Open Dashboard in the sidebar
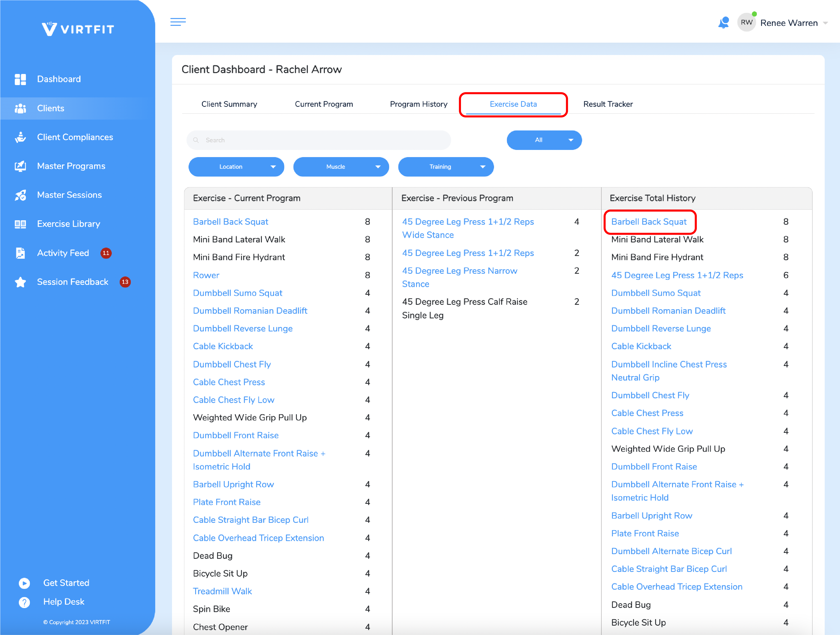 59,79
